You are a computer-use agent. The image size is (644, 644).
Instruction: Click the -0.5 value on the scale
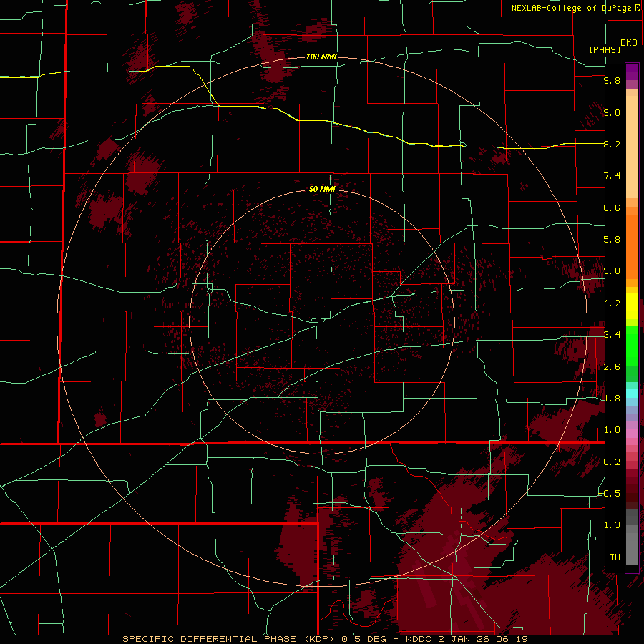pos(609,493)
